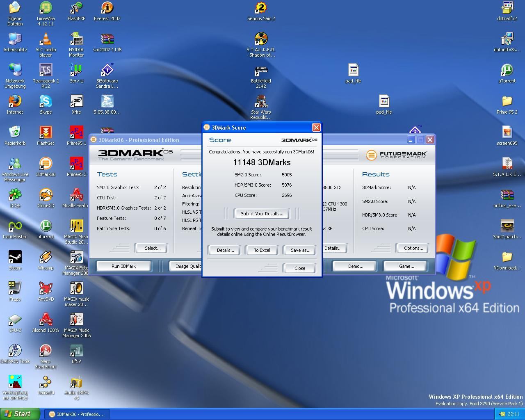Click Run 3DMark button
This screenshot has height=420, width=525.
pyautogui.click(x=123, y=266)
